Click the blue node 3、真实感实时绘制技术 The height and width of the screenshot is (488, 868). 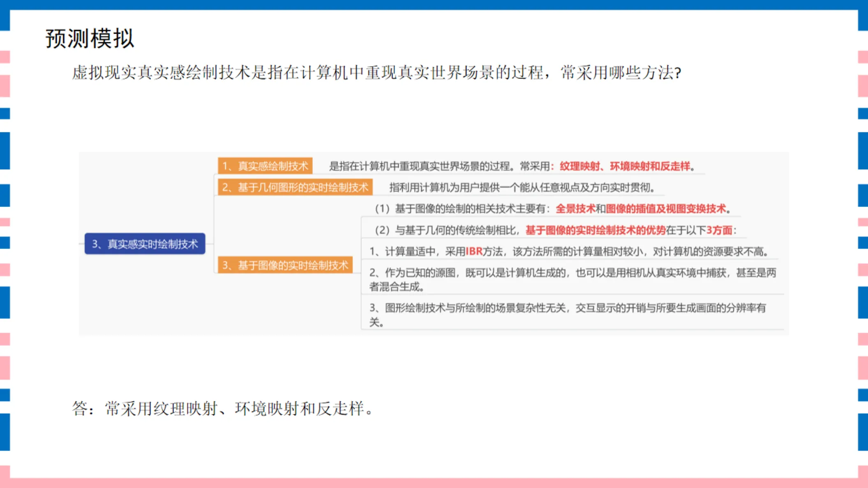click(x=145, y=244)
